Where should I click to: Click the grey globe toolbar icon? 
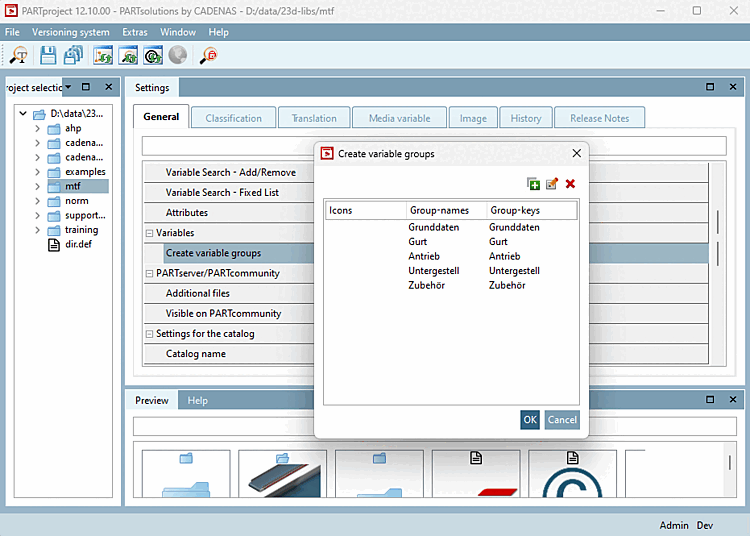click(x=178, y=55)
